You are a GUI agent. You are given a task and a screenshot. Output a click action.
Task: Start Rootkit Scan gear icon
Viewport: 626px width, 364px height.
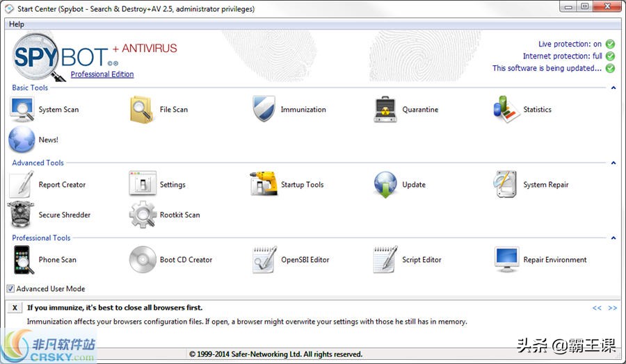point(143,215)
